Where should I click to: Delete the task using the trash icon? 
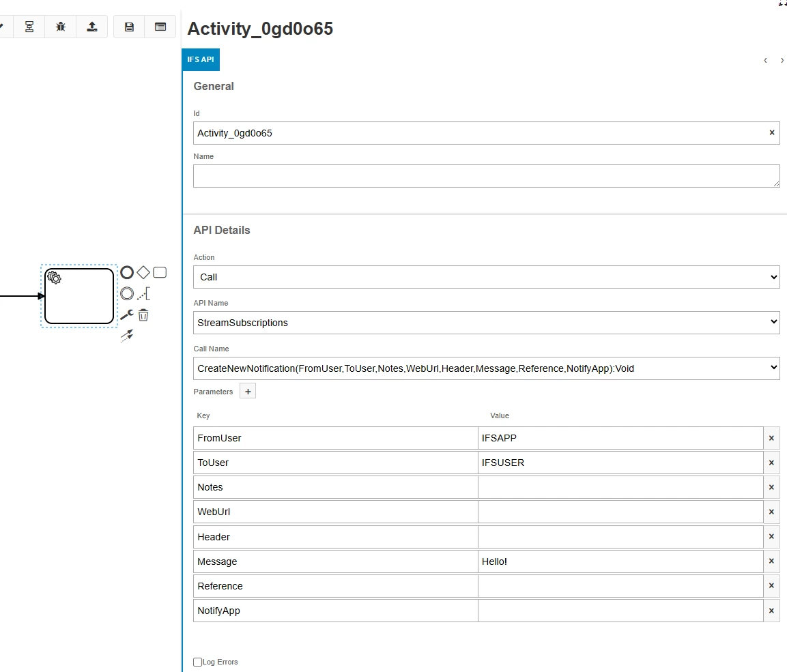pyautogui.click(x=143, y=315)
